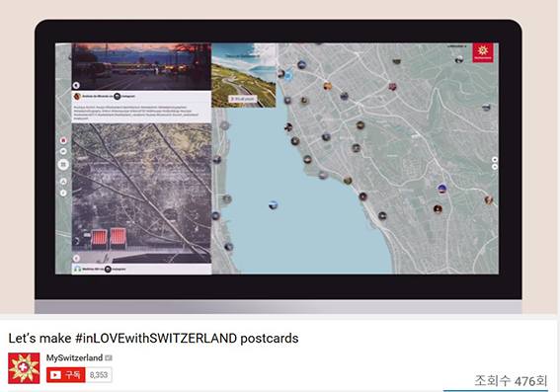560x392 pixels.
Task: Click the red circle icon in left sidebar
Action: click(63, 140)
